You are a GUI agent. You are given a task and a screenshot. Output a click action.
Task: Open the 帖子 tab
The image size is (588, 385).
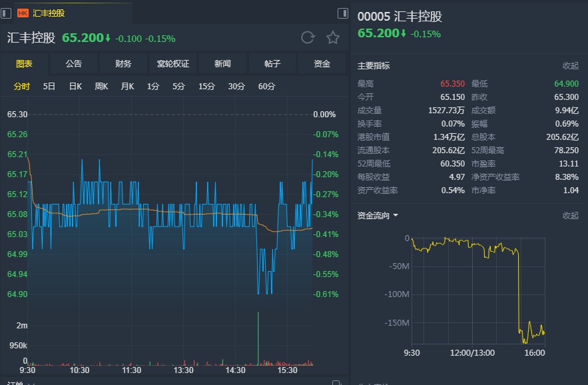(x=272, y=64)
